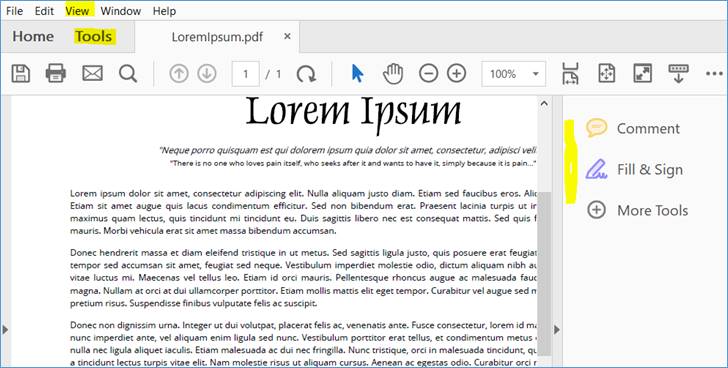The height and width of the screenshot is (368, 728).
Task: Open Comment tool speech bubble icon
Action: (x=596, y=128)
